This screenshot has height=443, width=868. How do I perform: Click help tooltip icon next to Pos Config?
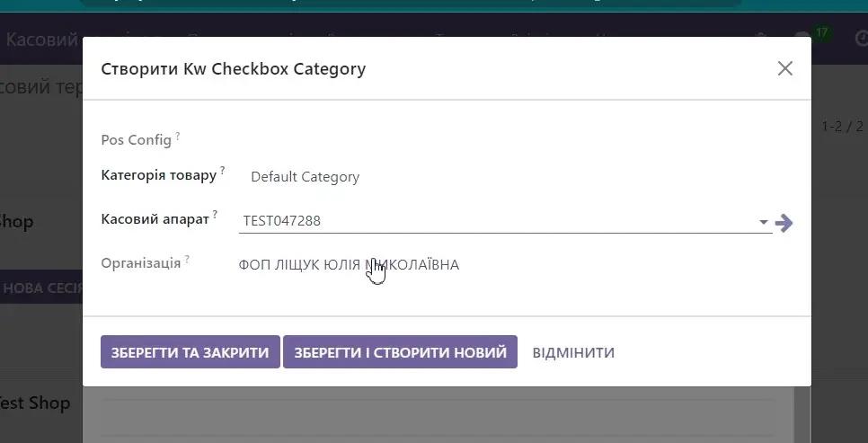(x=178, y=136)
